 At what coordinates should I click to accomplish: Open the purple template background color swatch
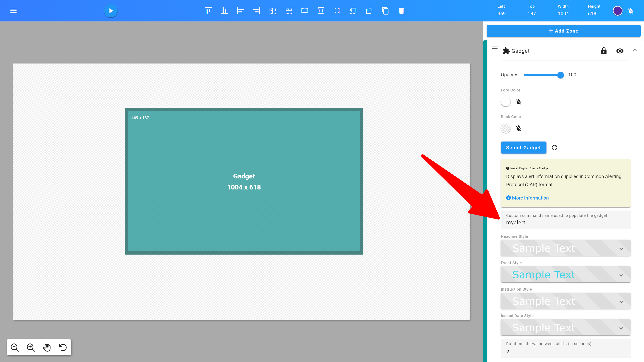[x=618, y=11]
